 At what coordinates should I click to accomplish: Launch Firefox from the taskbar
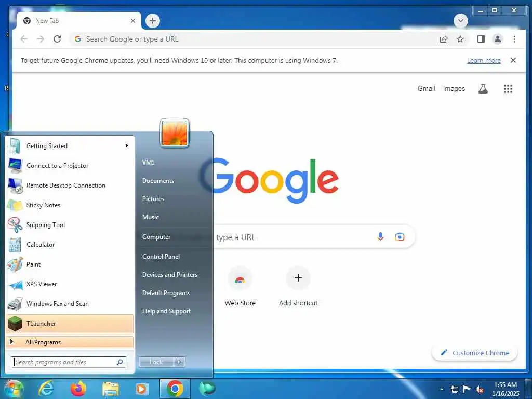pyautogui.click(x=78, y=389)
